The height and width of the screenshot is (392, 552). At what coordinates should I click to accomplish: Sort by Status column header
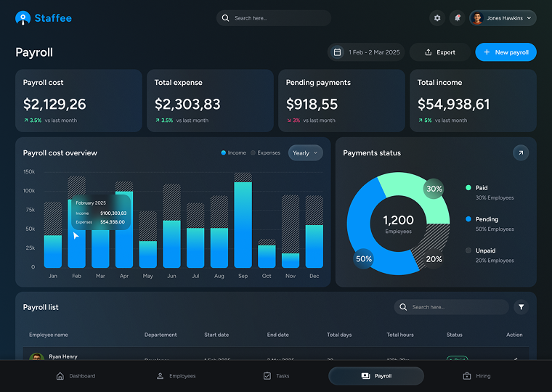[x=454, y=335]
